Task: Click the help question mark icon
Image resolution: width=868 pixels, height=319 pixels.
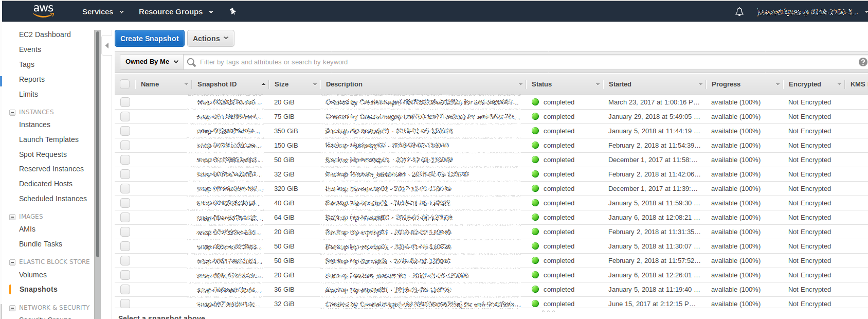Action: click(862, 62)
